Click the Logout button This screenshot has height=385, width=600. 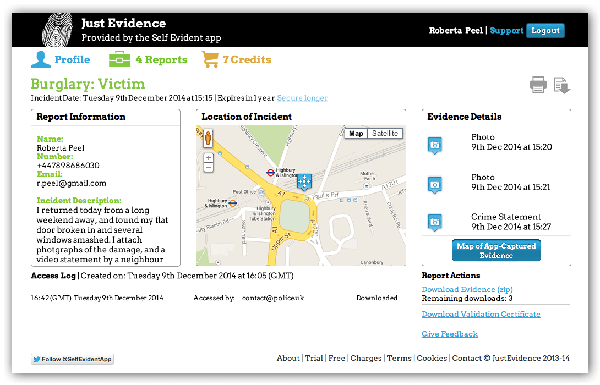tap(545, 31)
